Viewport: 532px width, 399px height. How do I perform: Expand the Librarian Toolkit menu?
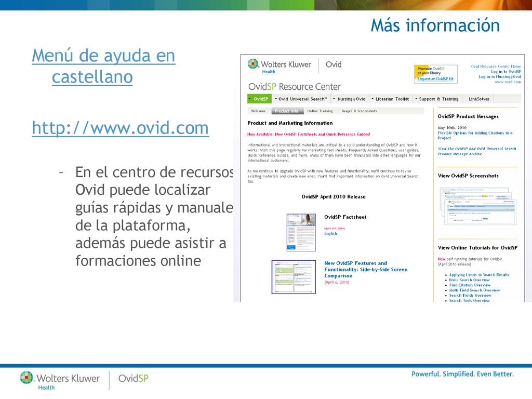coord(390,99)
